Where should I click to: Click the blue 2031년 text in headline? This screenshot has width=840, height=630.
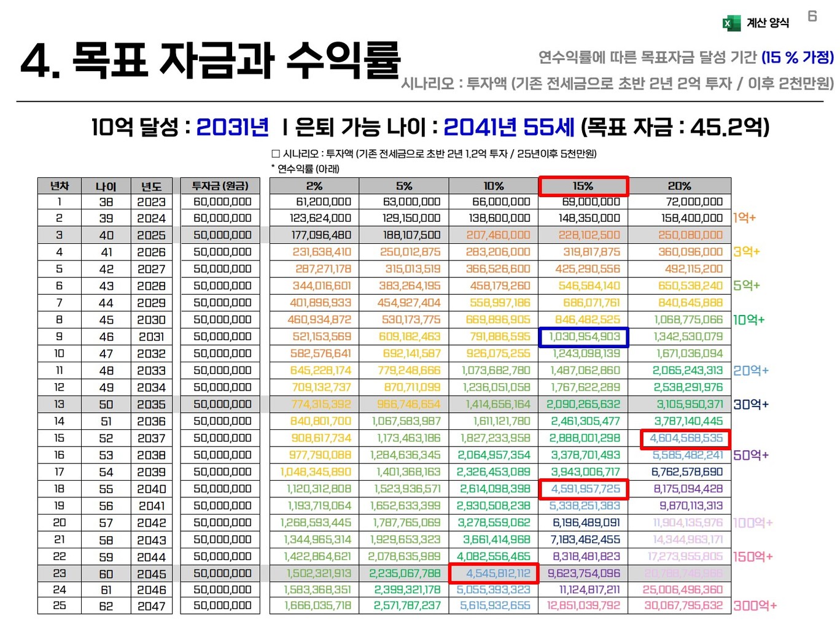232,127
